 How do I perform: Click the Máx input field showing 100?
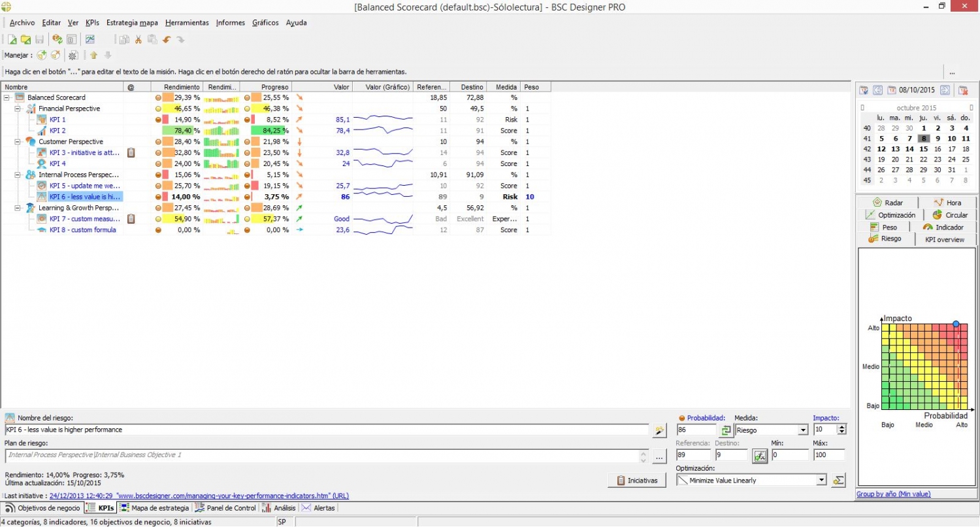click(x=828, y=455)
